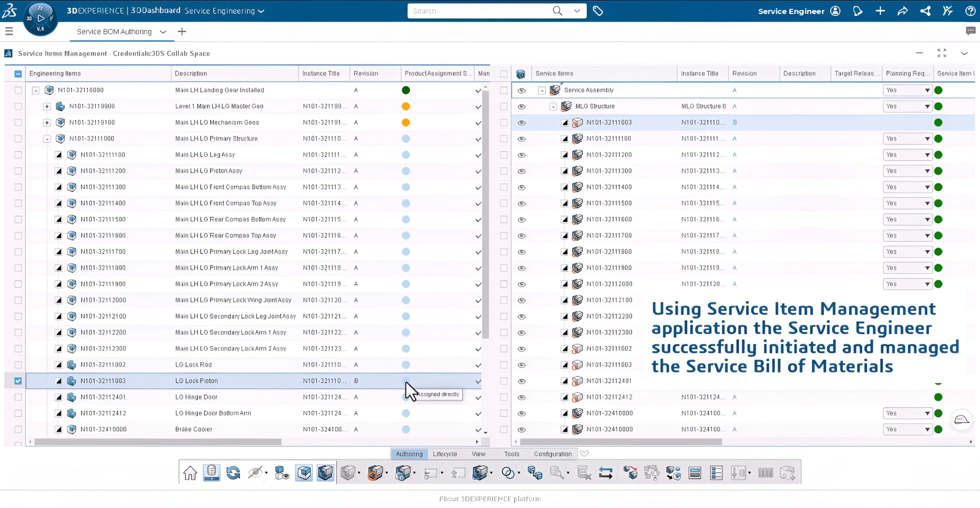Collapse the N101-32111000 tree node

tap(47, 139)
